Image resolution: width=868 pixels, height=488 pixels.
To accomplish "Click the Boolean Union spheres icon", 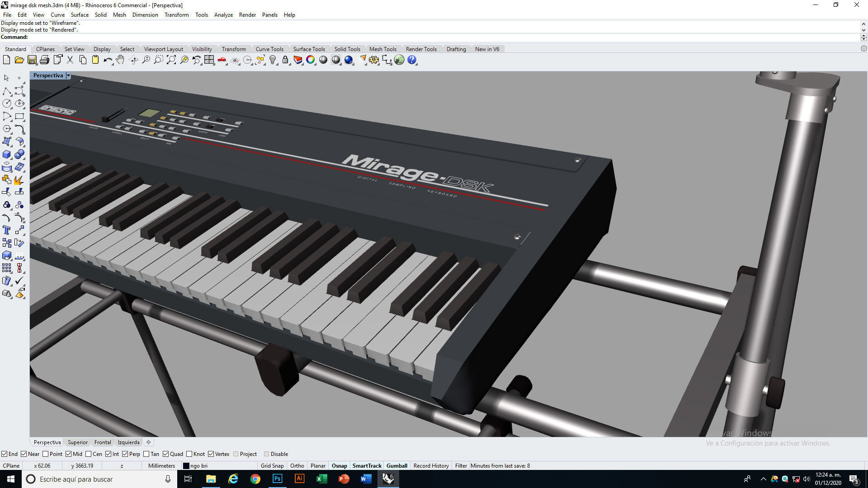I will point(19,155).
